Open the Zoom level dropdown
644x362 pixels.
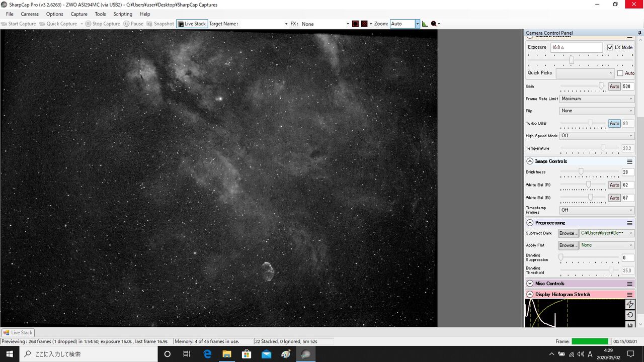[417, 24]
